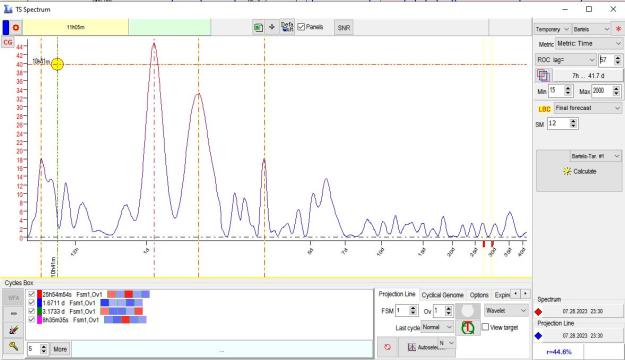This screenshot has height=360, width=625.
Task: Click the green-red clock cycle icon
Action: click(468, 328)
